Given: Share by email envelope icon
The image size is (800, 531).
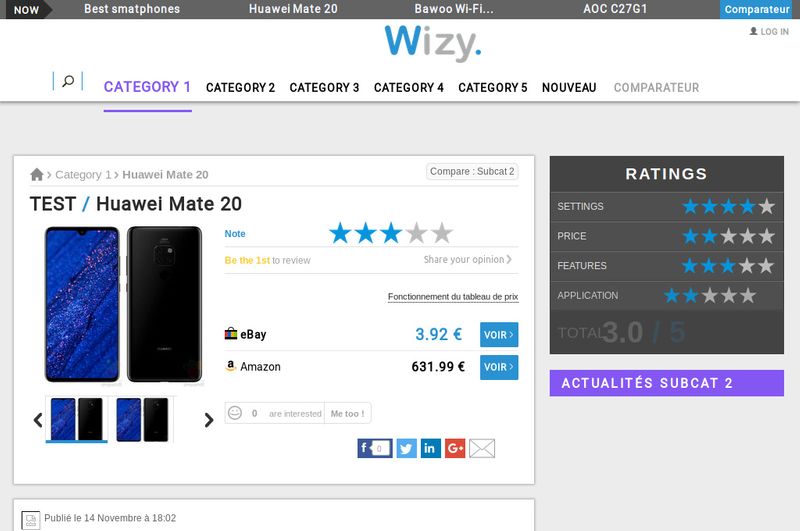Looking at the screenshot, I should pyautogui.click(x=482, y=448).
